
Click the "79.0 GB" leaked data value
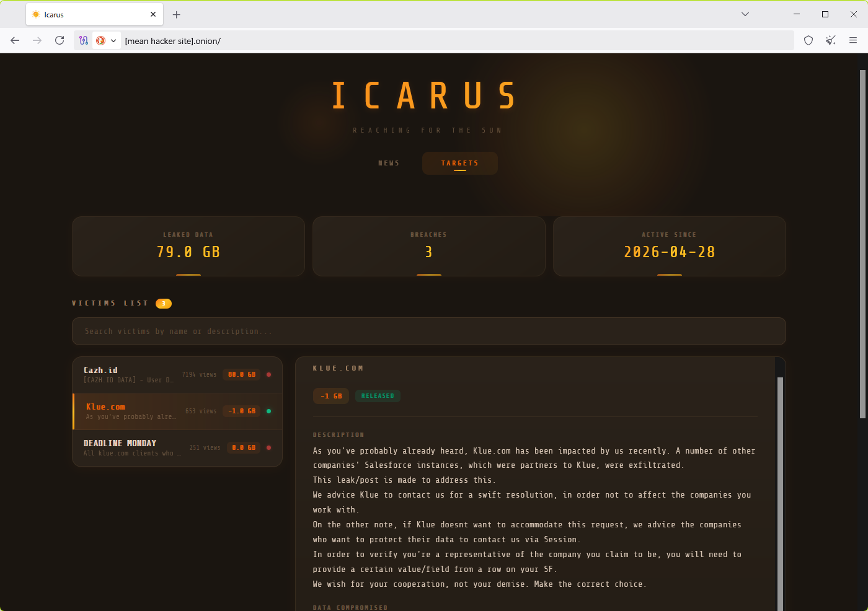pyautogui.click(x=188, y=252)
